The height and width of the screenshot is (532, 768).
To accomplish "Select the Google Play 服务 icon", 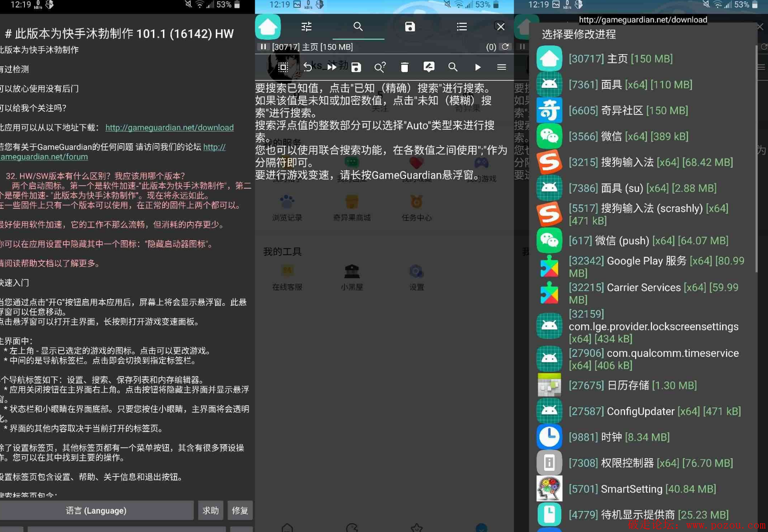I will pos(549,266).
